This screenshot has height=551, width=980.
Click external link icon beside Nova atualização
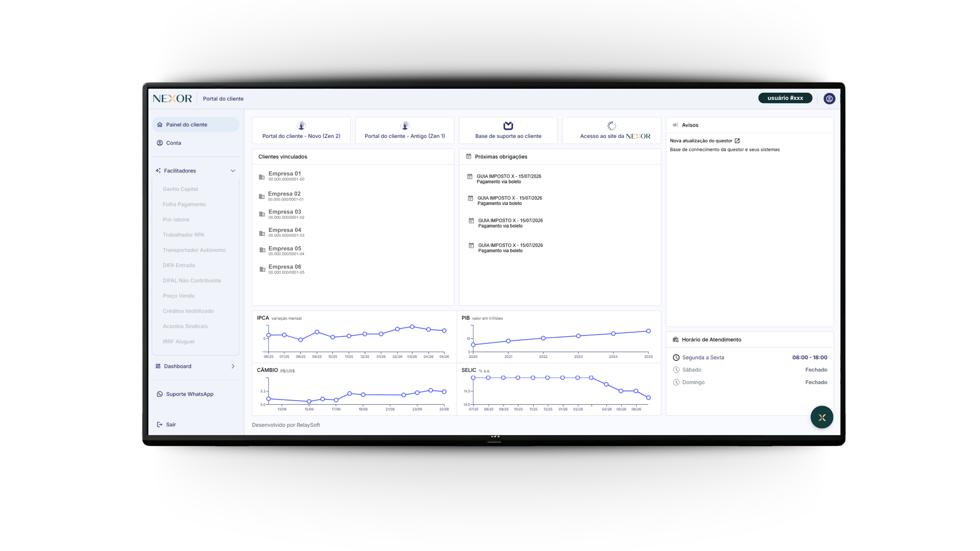pos(737,141)
